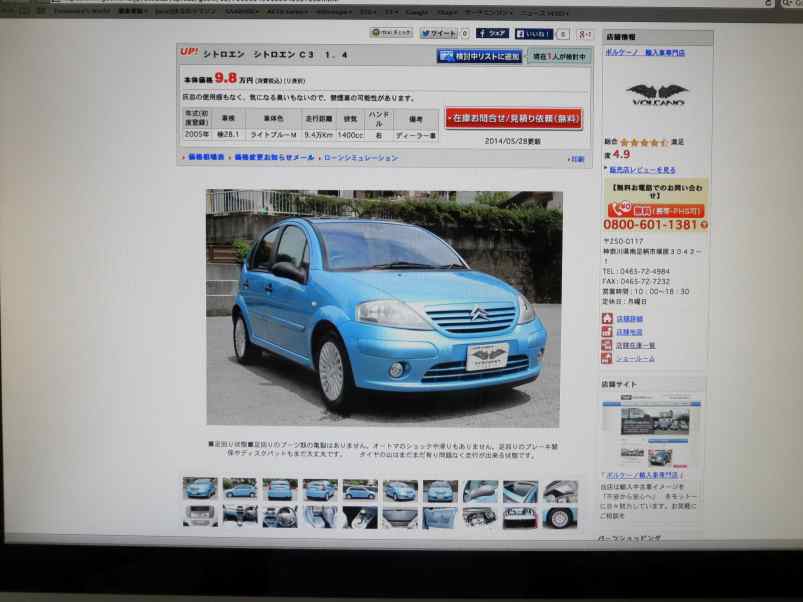The width and height of the screenshot is (803, 602).
Task: Select first top-row thumbnail, front-left car view
Action: pyautogui.click(x=200, y=488)
